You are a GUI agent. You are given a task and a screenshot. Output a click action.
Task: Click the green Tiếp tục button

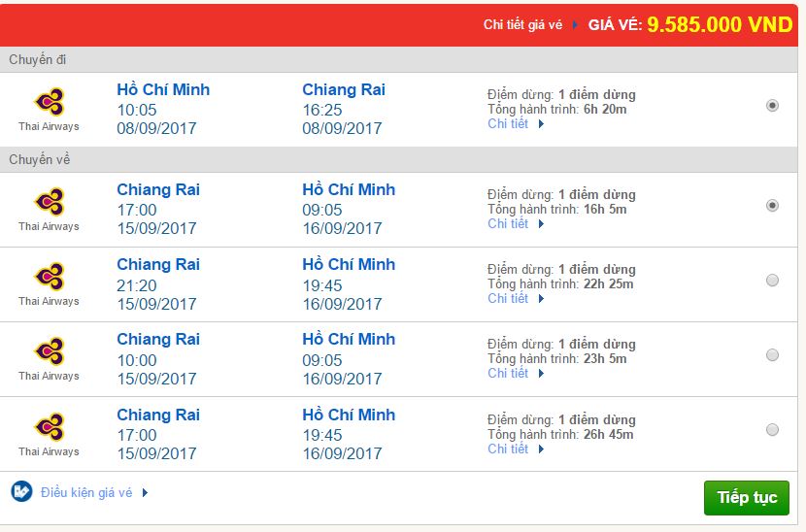coord(747,498)
